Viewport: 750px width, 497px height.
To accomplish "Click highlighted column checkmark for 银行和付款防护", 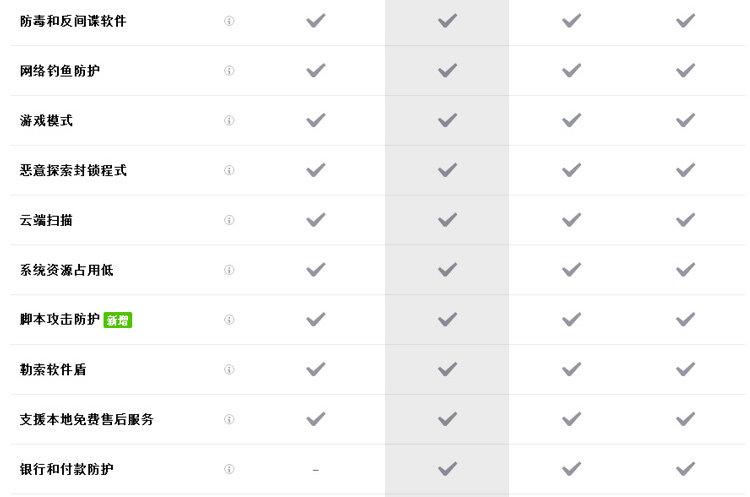I will [447, 469].
